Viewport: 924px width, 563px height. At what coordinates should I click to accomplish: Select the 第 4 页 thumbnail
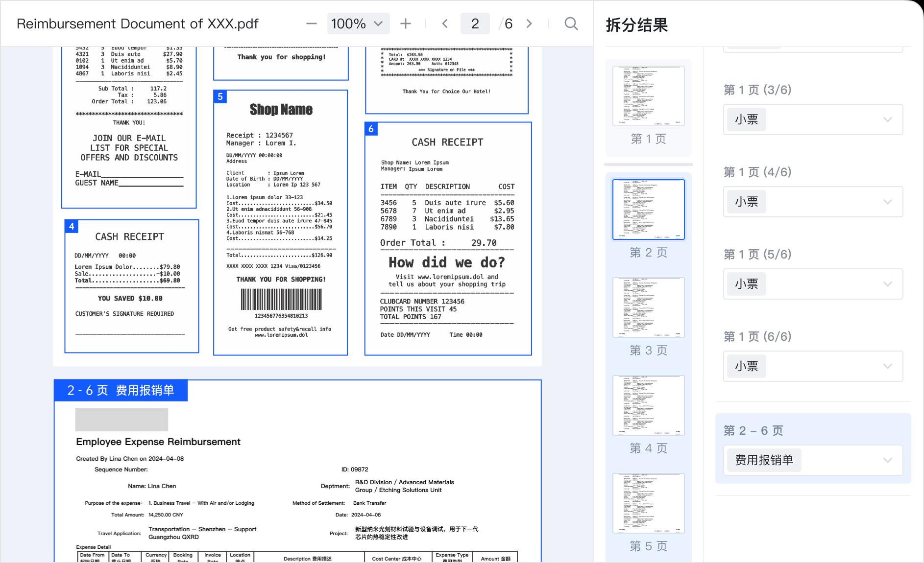[648, 405]
